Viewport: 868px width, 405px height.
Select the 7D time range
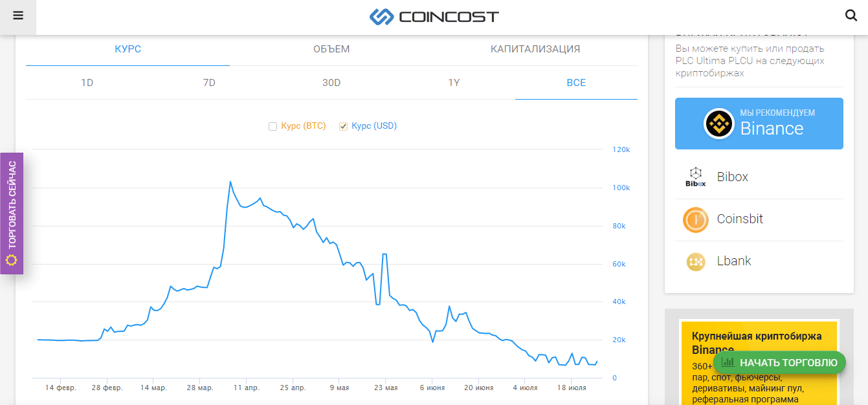click(x=209, y=83)
